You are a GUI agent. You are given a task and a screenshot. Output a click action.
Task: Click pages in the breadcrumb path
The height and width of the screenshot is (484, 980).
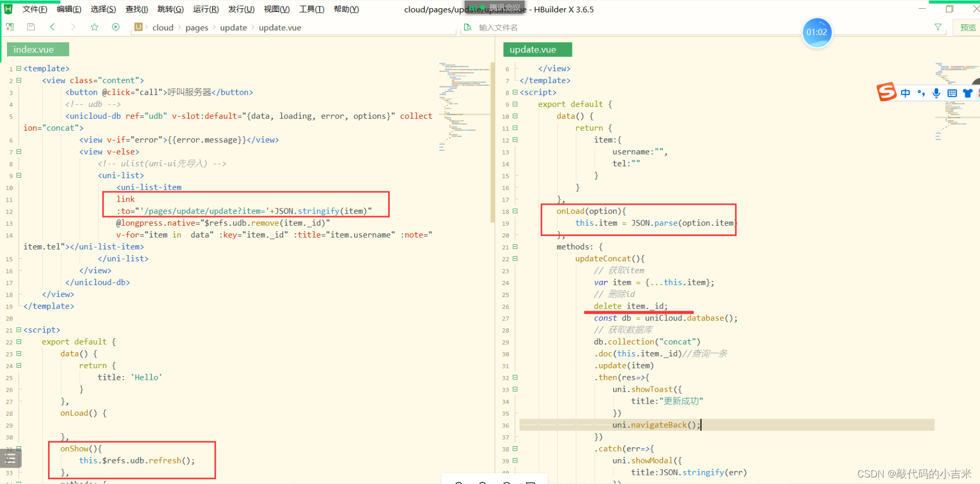(x=197, y=28)
